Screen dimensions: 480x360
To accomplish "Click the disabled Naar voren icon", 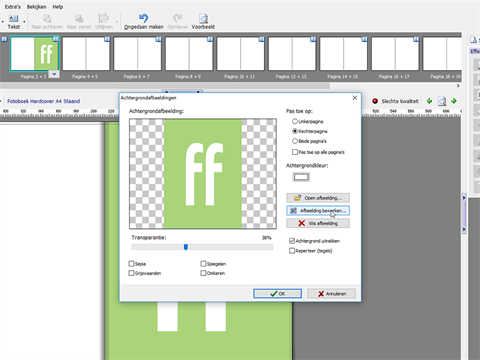I will tap(79, 18).
